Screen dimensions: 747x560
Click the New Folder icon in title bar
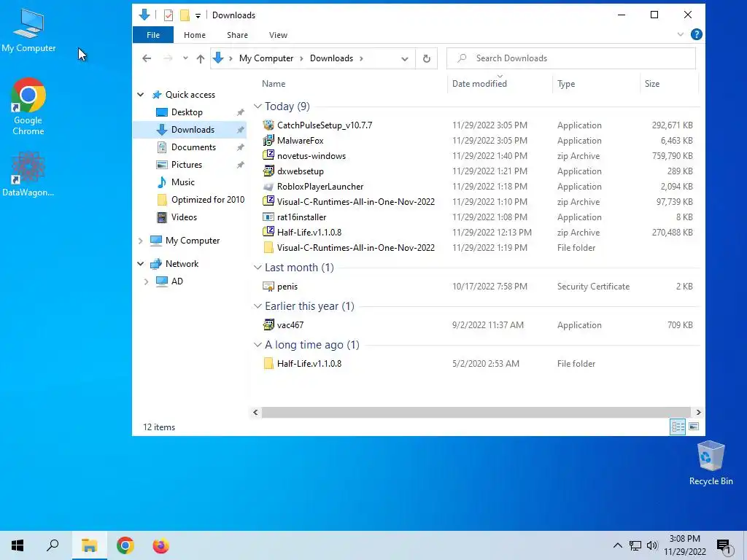(185, 15)
